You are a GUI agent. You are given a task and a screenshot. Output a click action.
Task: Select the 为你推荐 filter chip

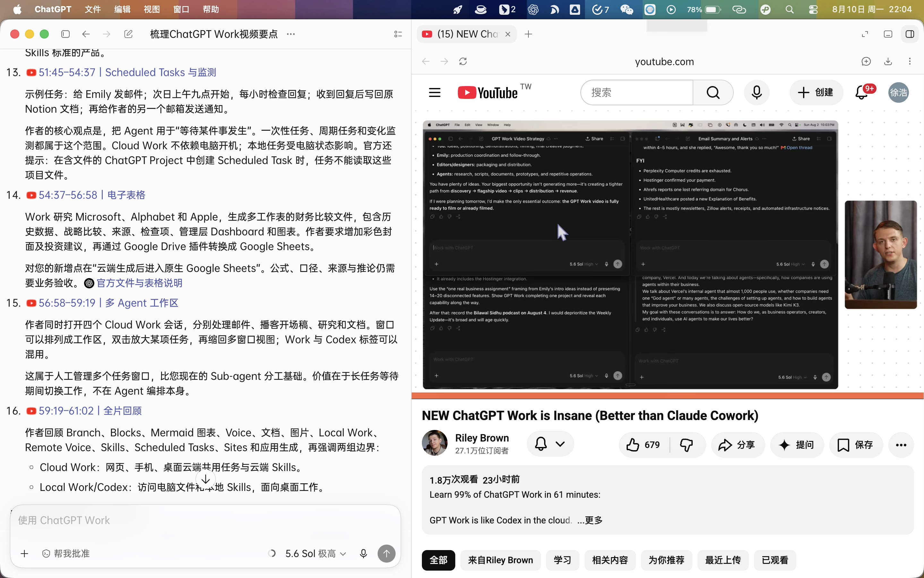[666, 560]
